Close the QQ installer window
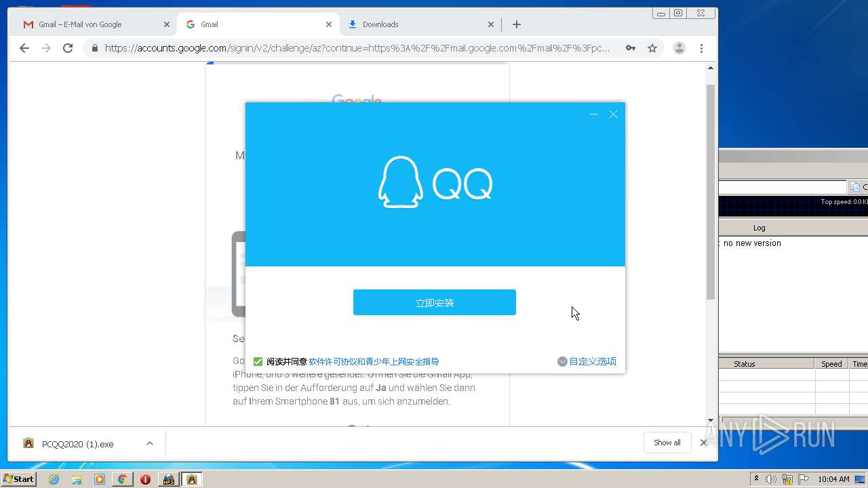Screen dimensions: 868x488 point(613,115)
